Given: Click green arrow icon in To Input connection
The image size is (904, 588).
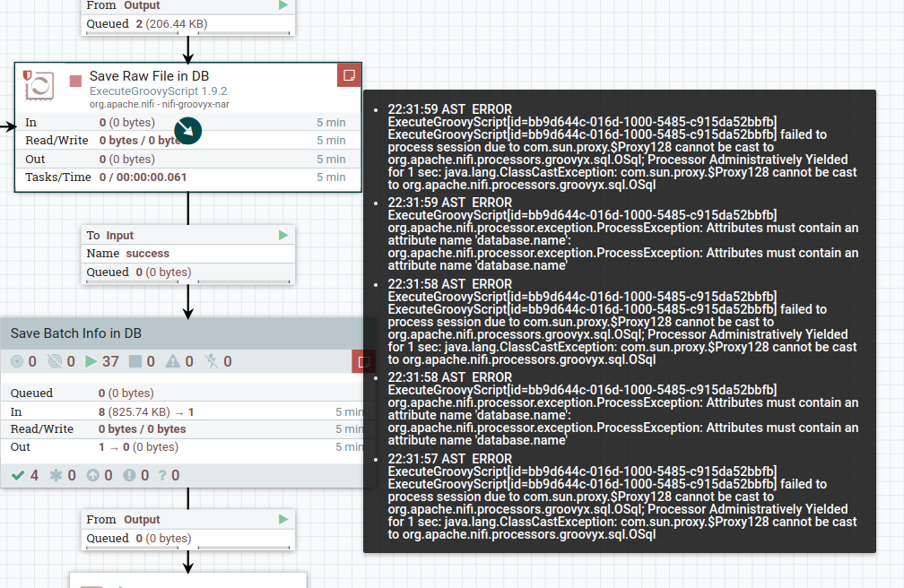Looking at the screenshot, I should 283,235.
